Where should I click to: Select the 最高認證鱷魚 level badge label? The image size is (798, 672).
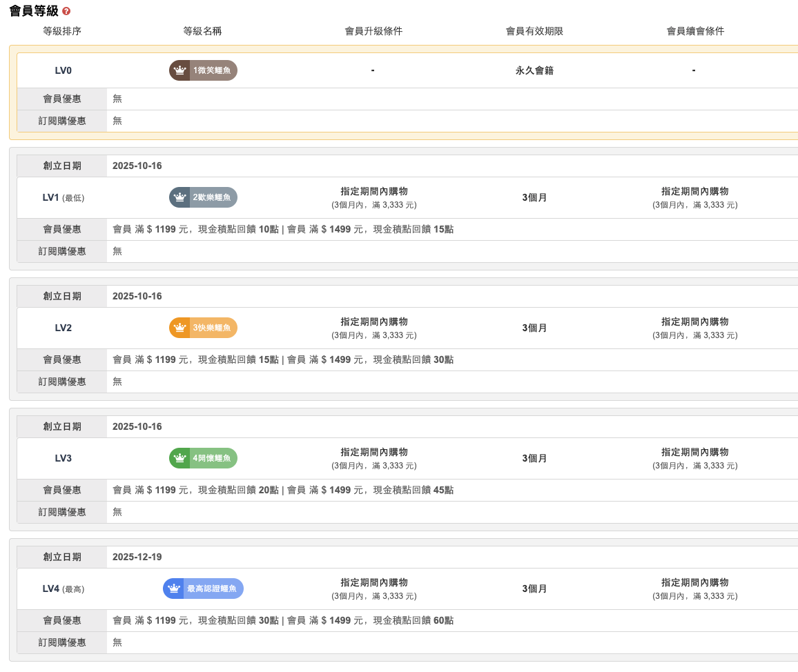[212, 589]
